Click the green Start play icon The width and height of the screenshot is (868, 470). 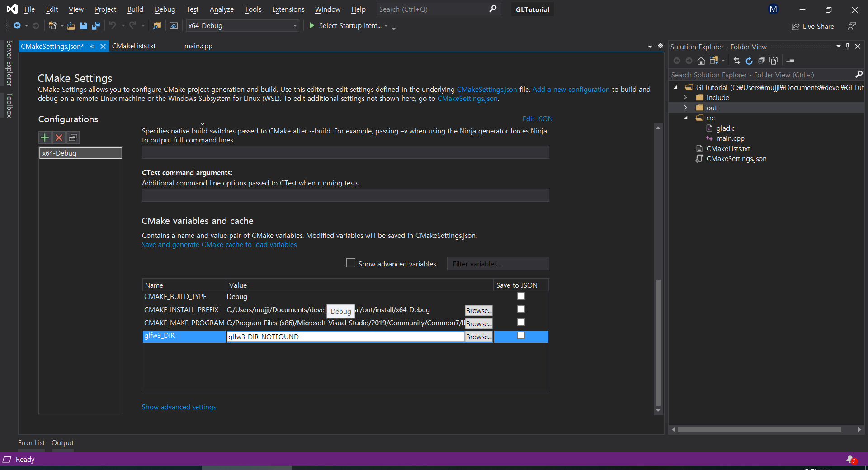coord(311,26)
